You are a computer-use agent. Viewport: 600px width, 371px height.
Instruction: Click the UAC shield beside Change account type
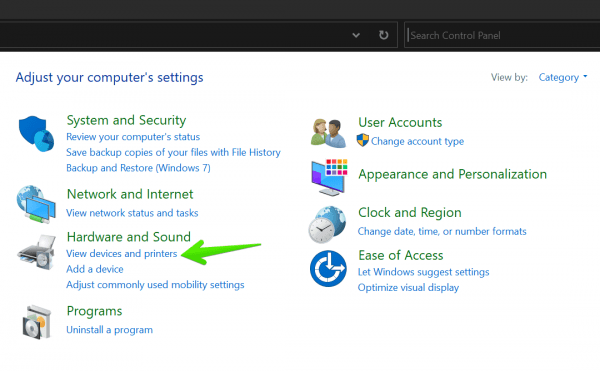(x=363, y=140)
